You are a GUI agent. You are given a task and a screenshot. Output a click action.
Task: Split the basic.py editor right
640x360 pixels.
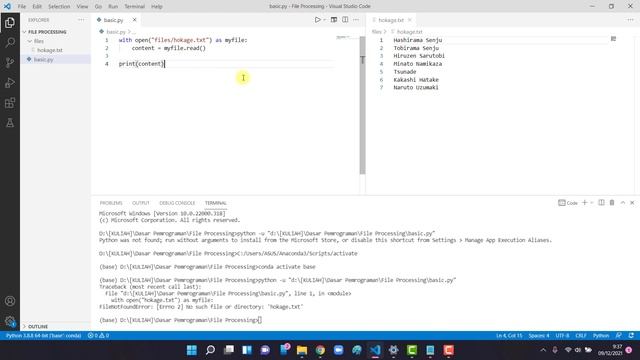click(x=345, y=20)
